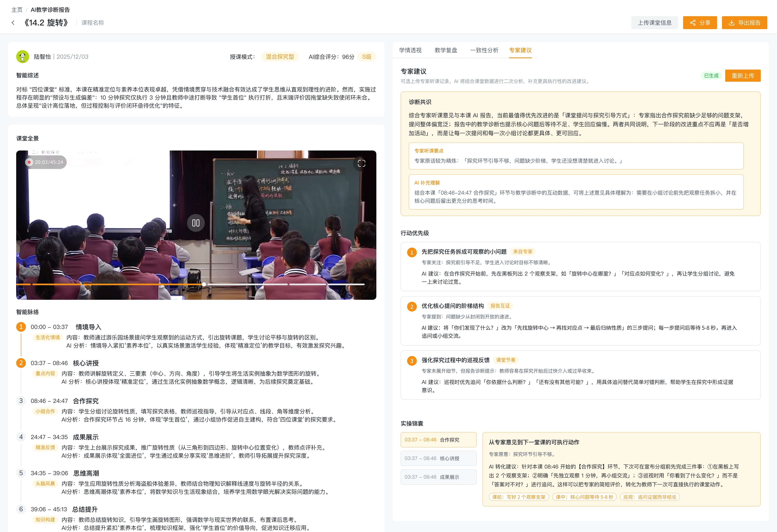Click the S级 rating badge
Screen dimensions: 777x532
tap(366, 57)
